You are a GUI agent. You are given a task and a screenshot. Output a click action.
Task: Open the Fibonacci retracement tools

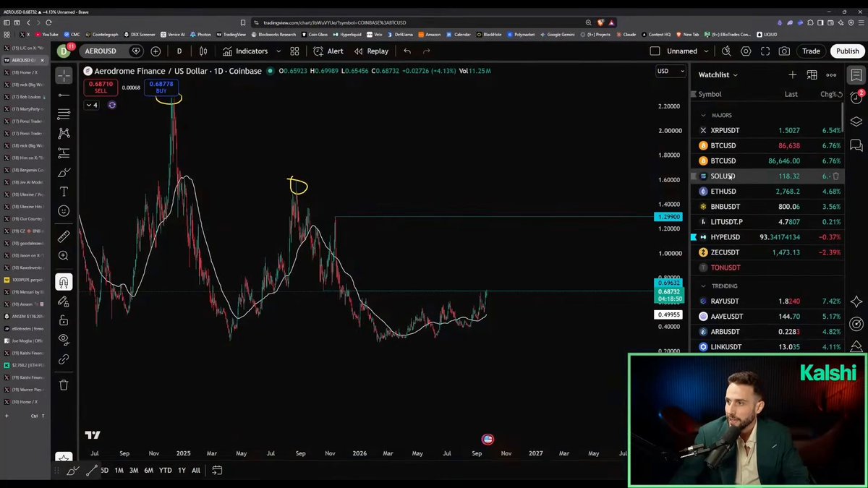pyautogui.click(x=64, y=114)
